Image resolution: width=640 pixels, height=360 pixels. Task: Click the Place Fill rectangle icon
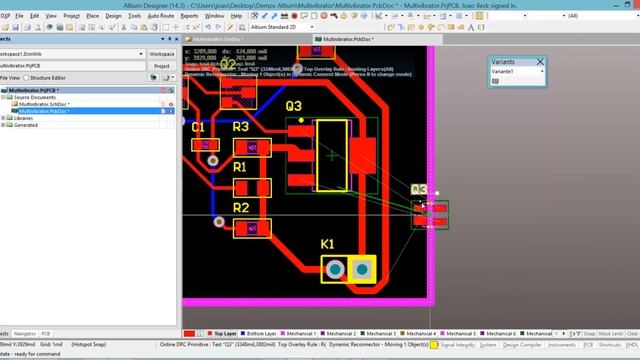point(451,27)
